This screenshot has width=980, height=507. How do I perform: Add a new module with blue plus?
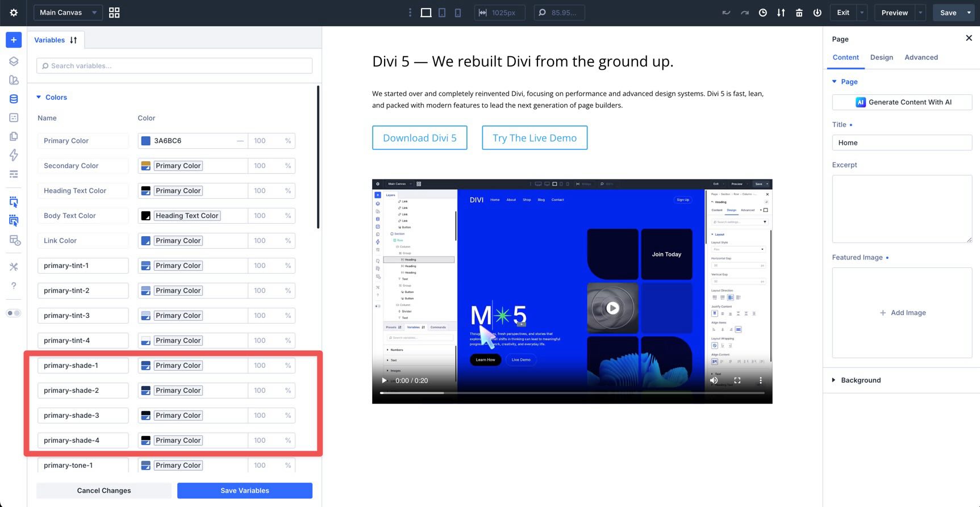[14, 40]
